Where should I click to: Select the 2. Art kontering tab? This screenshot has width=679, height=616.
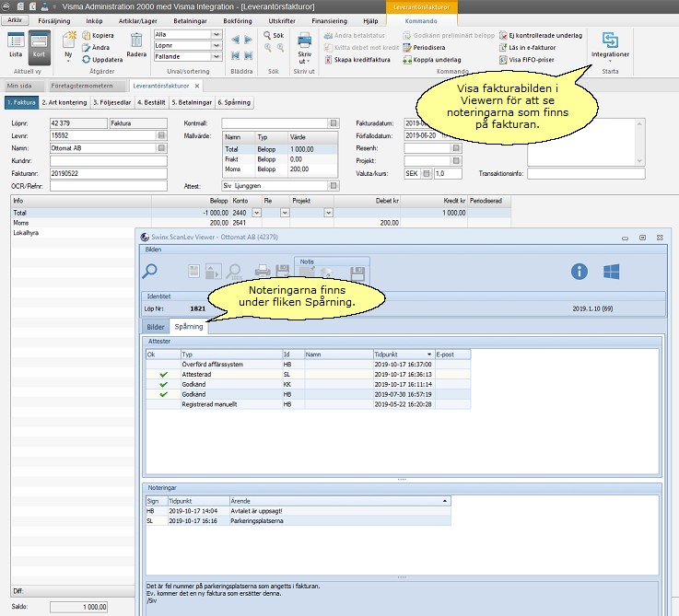[64, 102]
